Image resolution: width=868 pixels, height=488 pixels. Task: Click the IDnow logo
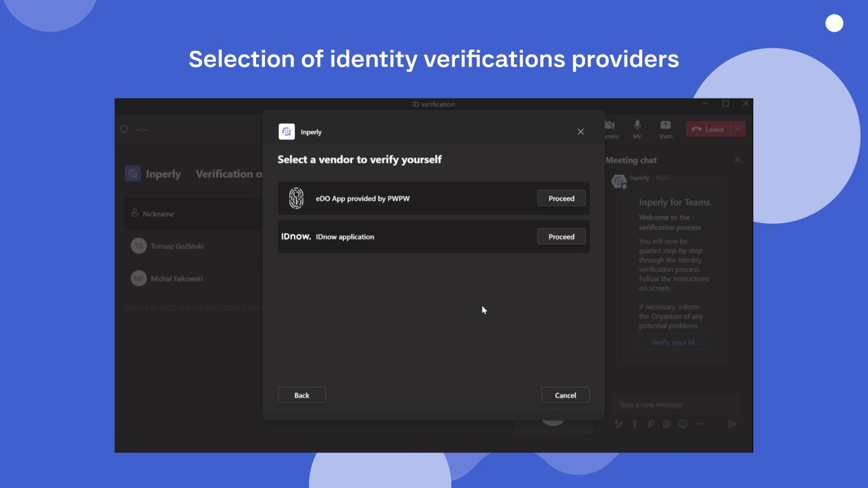point(296,236)
